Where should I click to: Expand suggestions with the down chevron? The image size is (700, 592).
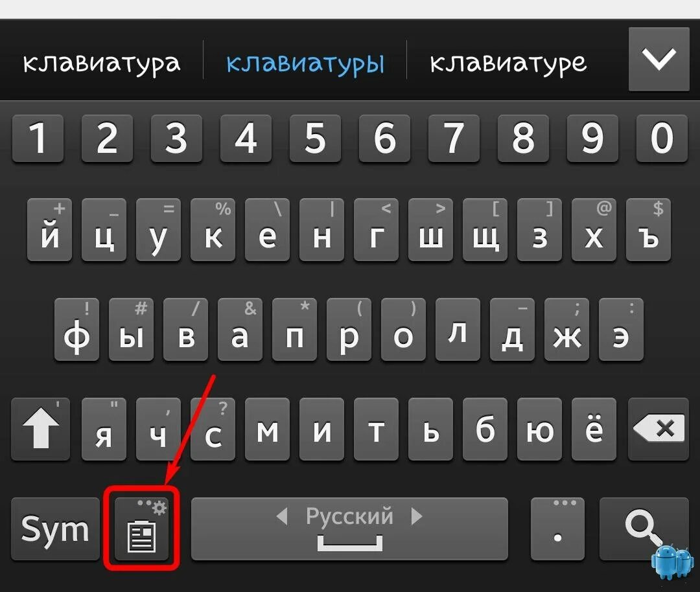pyautogui.click(x=659, y=59)
